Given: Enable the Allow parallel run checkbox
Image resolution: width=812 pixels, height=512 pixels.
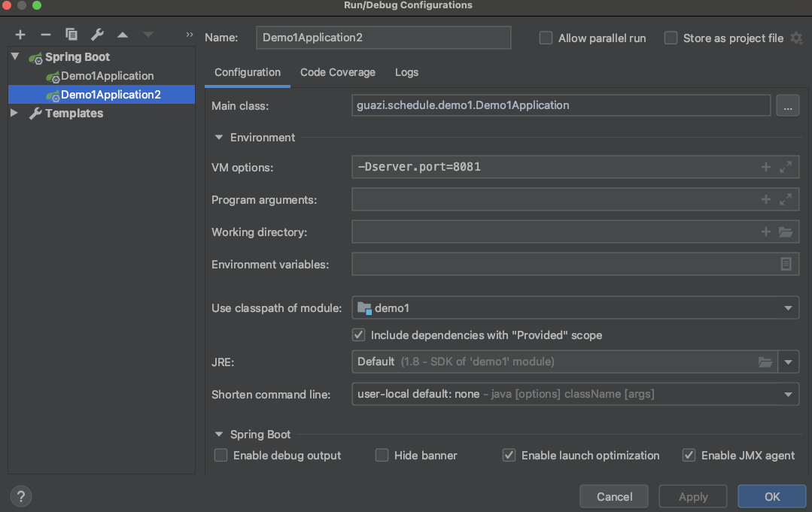Looking at the screenshot, I should [x=545, y=38].
